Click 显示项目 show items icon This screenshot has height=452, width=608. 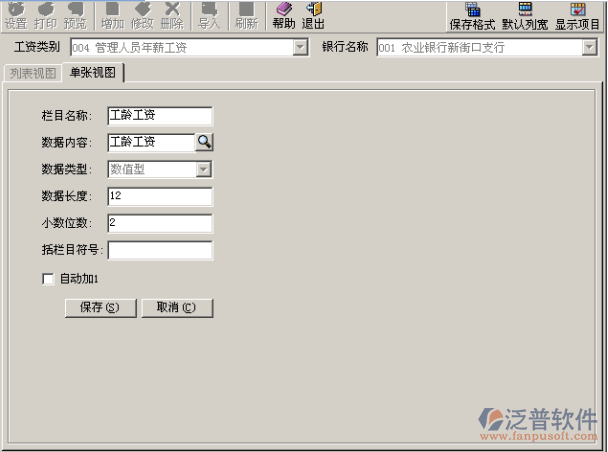577,16
